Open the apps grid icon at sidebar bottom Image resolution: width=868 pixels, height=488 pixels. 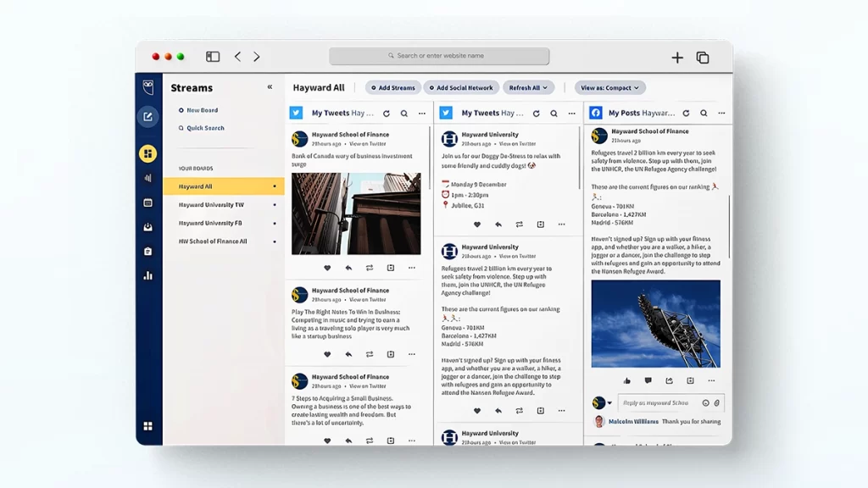(147, 426)
